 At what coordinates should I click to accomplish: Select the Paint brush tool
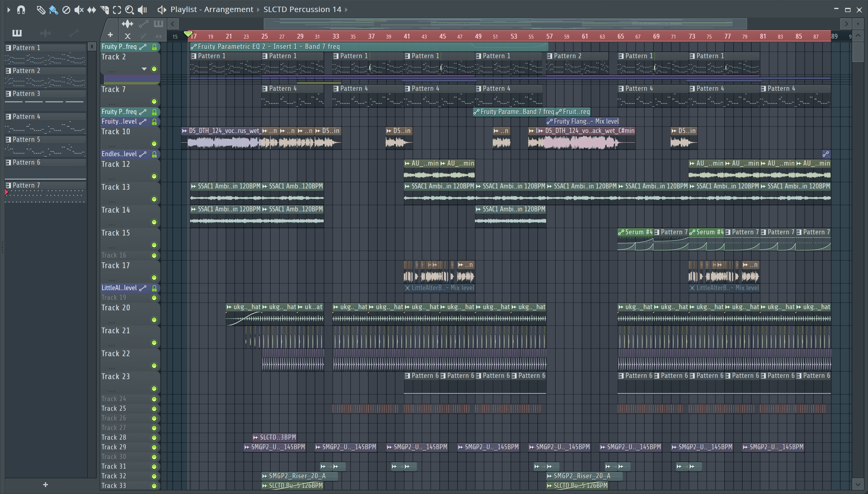click(53, 10)
